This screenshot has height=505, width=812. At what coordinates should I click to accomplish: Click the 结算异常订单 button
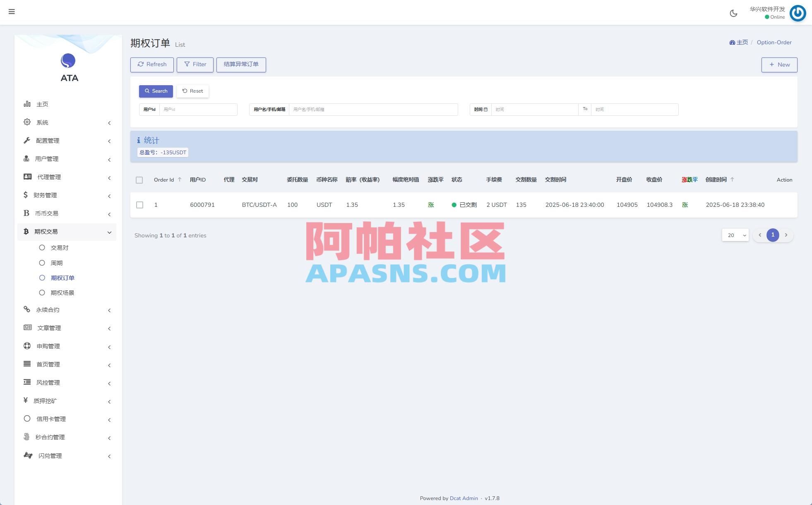(241, 65)
